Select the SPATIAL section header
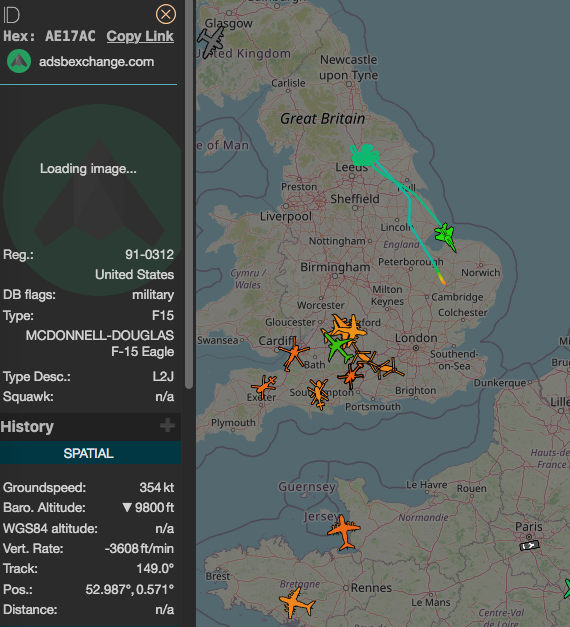This screenshot has height=627, width=570. point(90,453)
